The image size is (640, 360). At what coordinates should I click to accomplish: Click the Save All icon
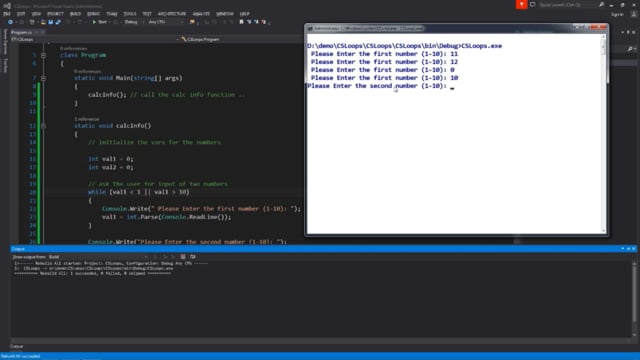[58, 22]
